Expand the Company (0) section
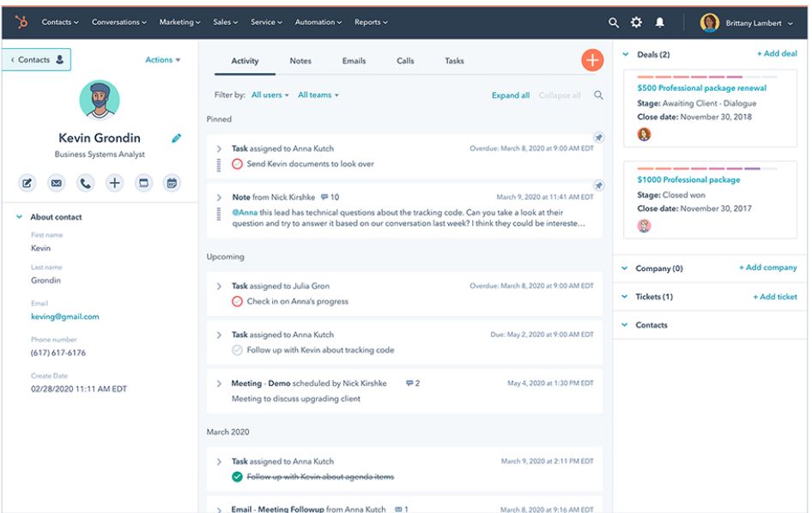Screen dimensions: 812x513 point(625,269)
